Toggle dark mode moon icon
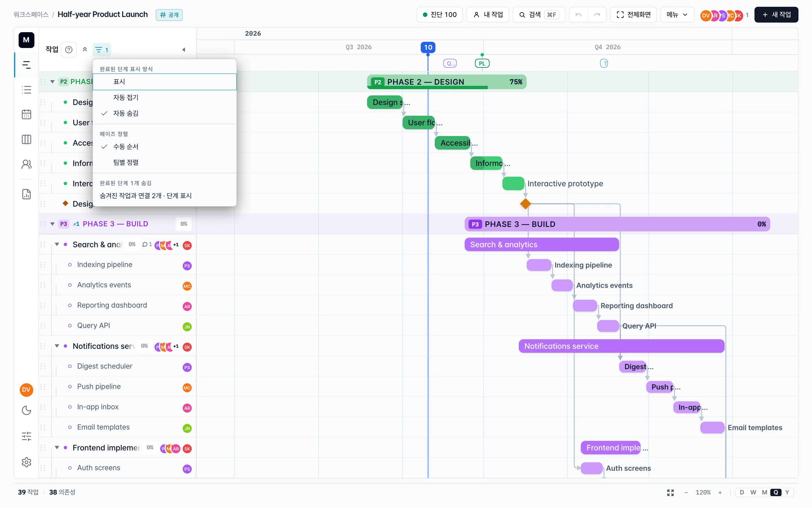Screen dimensions: 812x508 pyautogui.click(x=26, y=411)
